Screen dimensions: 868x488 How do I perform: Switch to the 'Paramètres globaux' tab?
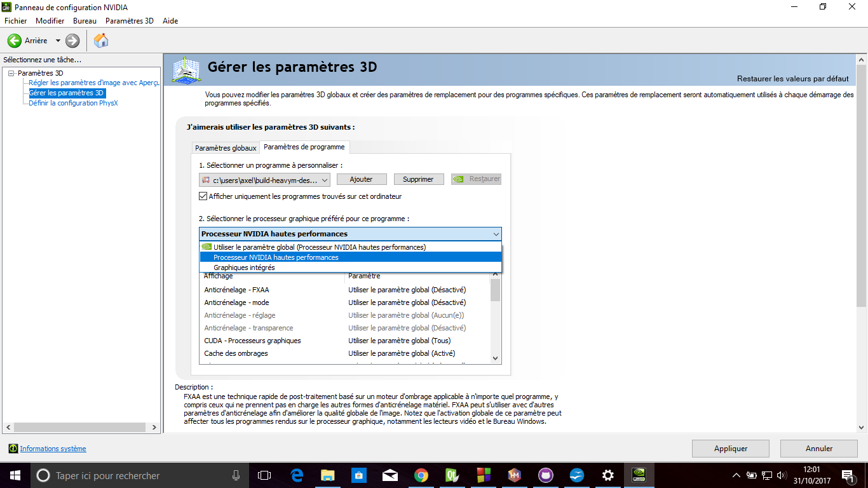pyautogui.click(x=226, y=147)
